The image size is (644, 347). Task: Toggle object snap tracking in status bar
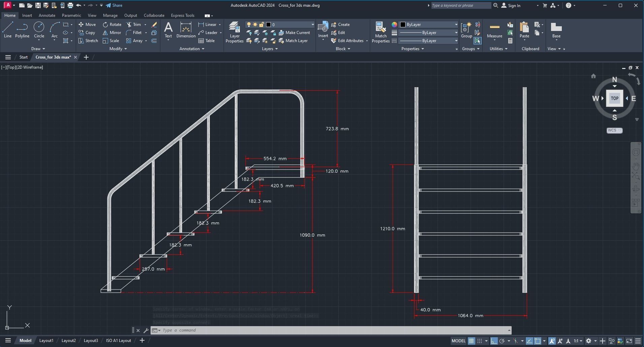click(529, 341)
